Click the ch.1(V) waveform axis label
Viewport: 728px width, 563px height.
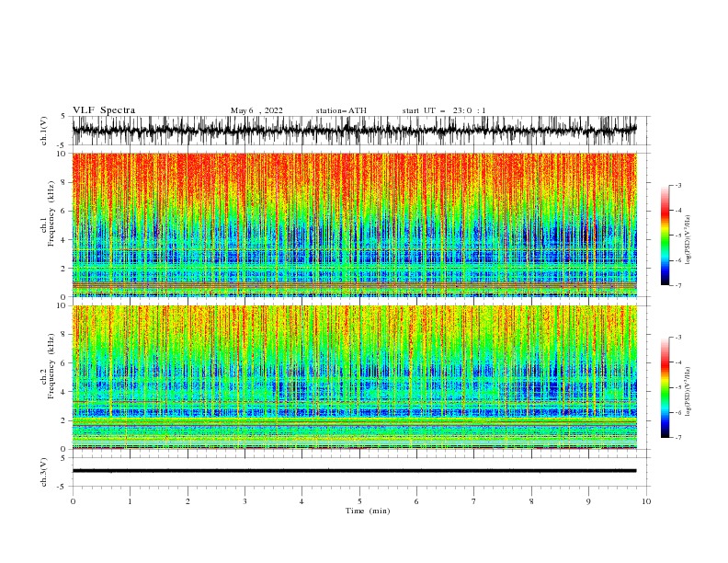pos(44,131)
